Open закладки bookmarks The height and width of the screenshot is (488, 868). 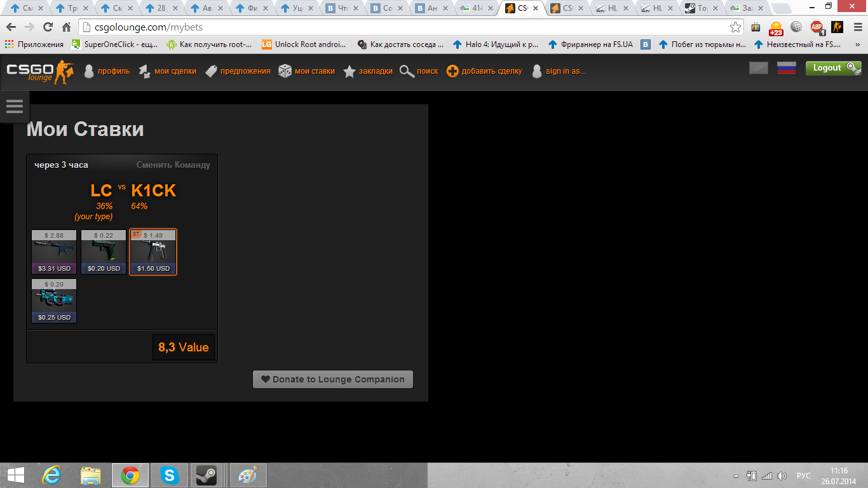click(x=368, y=71)
